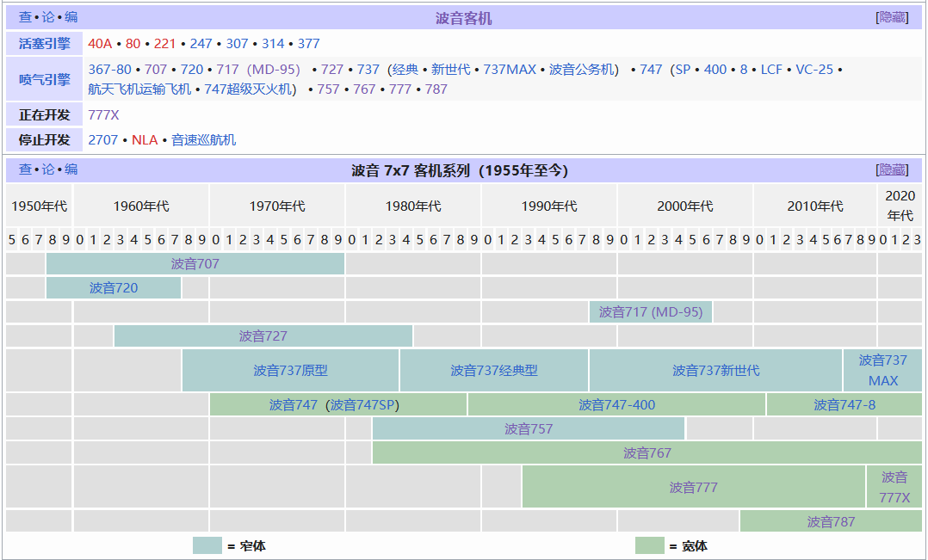Image resolution: width=928 pixels, height=560 pixels.
Task: Open the 400 link after SP
Action: tap(715, 70)
